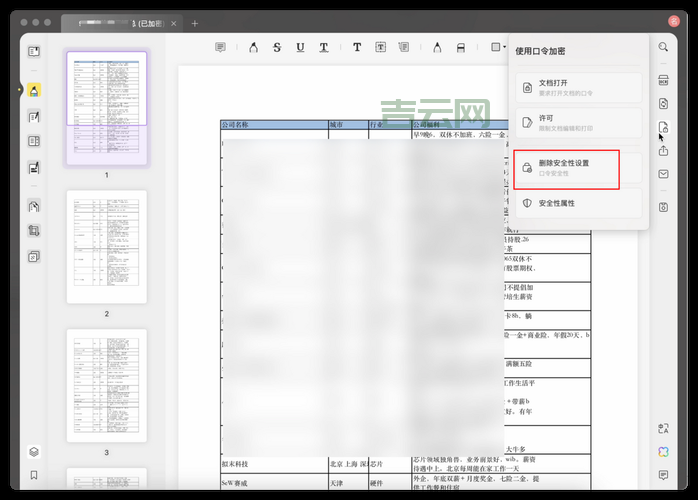Click the SeW赛威 table cell

[x=274, y=482]
